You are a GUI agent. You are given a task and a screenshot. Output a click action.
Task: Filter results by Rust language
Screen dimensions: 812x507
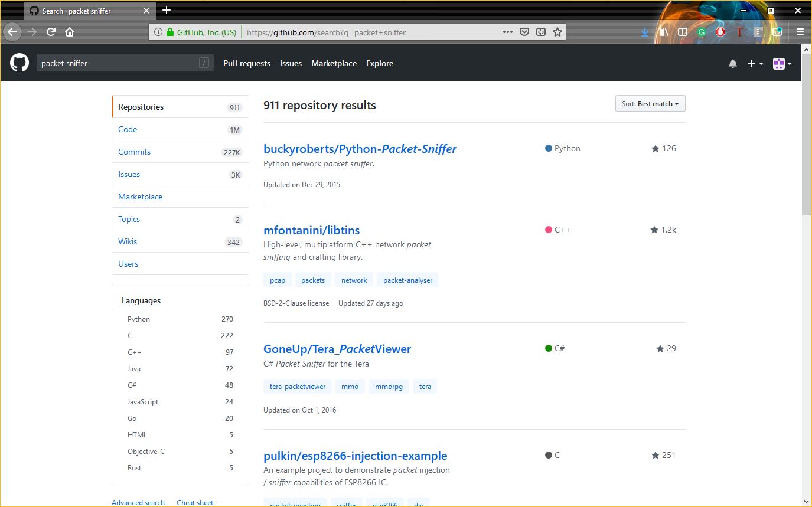(180, 468)
